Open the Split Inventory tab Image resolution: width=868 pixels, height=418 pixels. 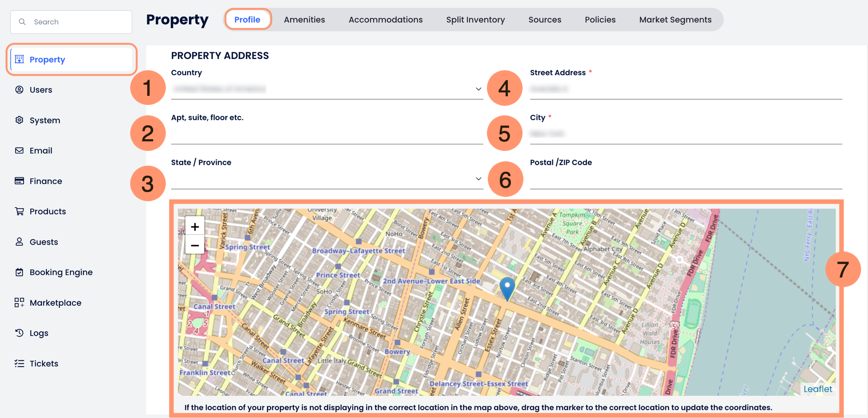tap(475, 20)
